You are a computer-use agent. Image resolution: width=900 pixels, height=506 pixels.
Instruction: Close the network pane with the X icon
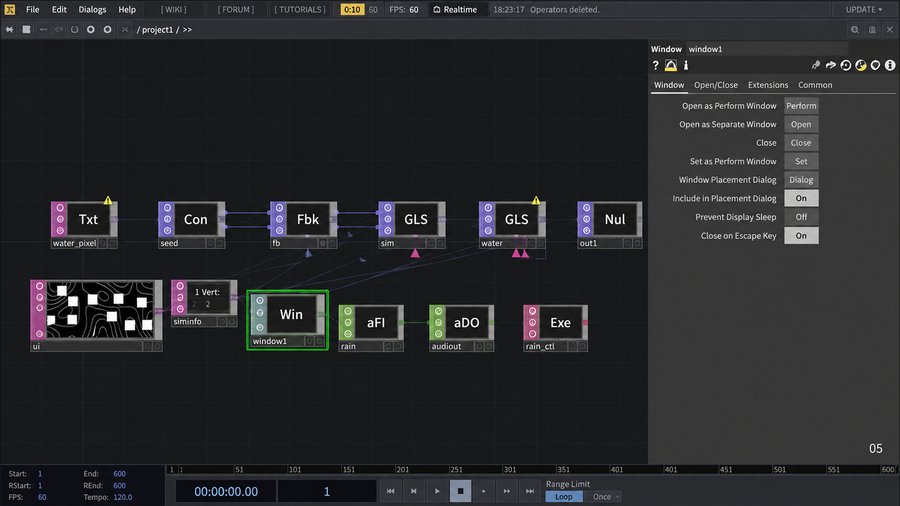[890, 29]
